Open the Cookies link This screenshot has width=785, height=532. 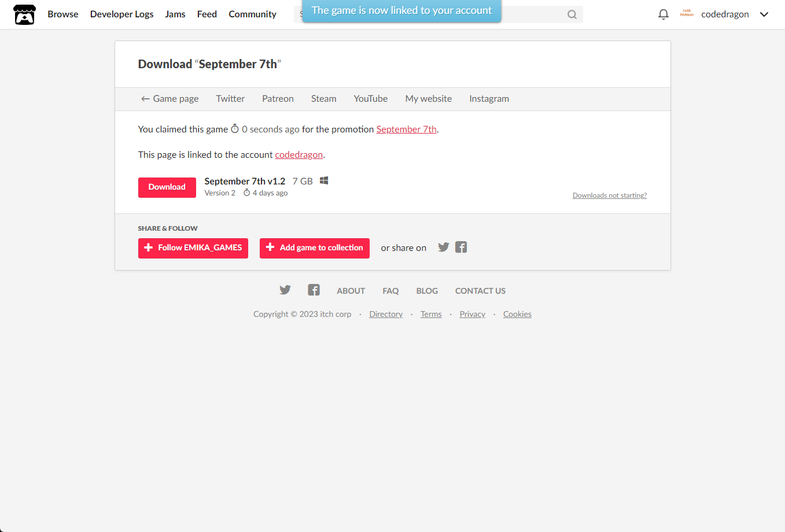(x=517, y=315)
